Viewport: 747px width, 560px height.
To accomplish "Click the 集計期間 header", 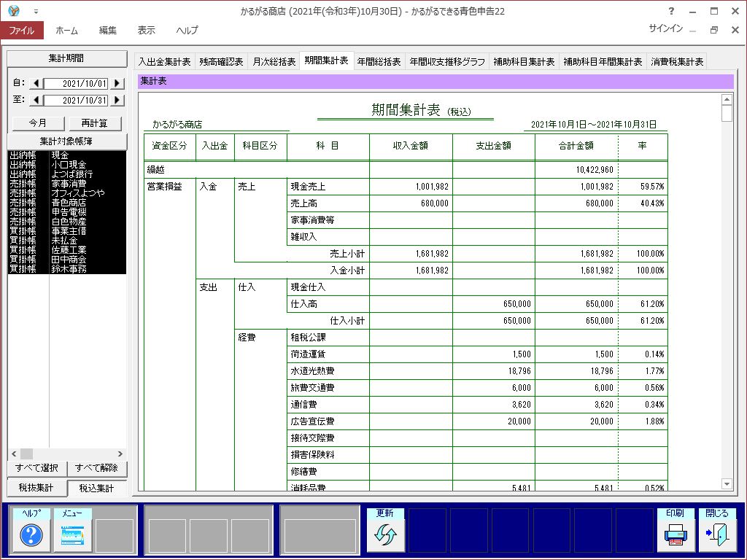I will pyautogui.click(x=66, y=58).
